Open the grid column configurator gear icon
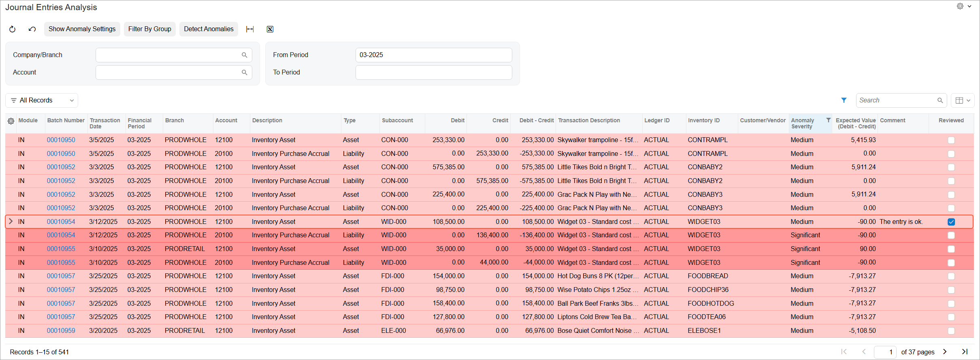Screen dimensions: 980x360 click(11, 121)
